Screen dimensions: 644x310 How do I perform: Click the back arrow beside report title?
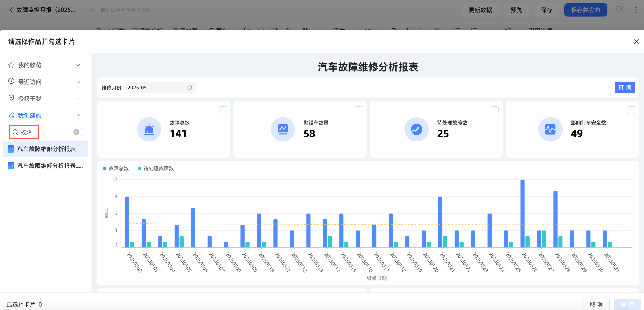coord(11,10)
